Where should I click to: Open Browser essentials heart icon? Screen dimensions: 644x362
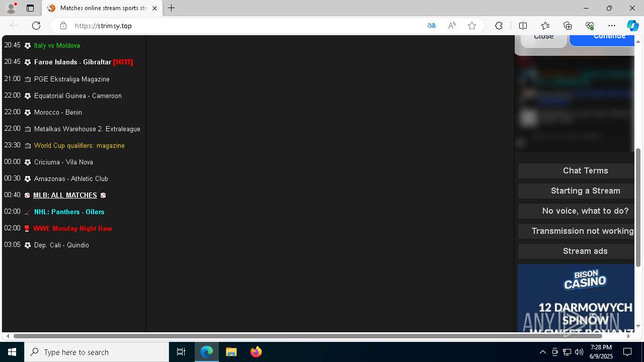(590, 26)
